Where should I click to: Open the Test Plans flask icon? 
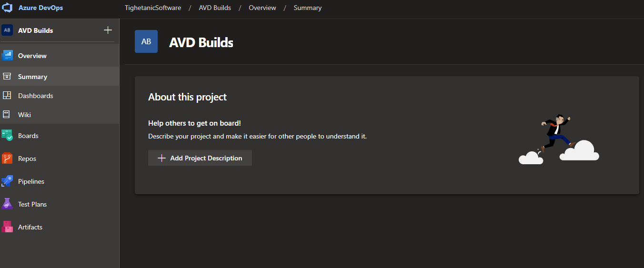(7, 204)
